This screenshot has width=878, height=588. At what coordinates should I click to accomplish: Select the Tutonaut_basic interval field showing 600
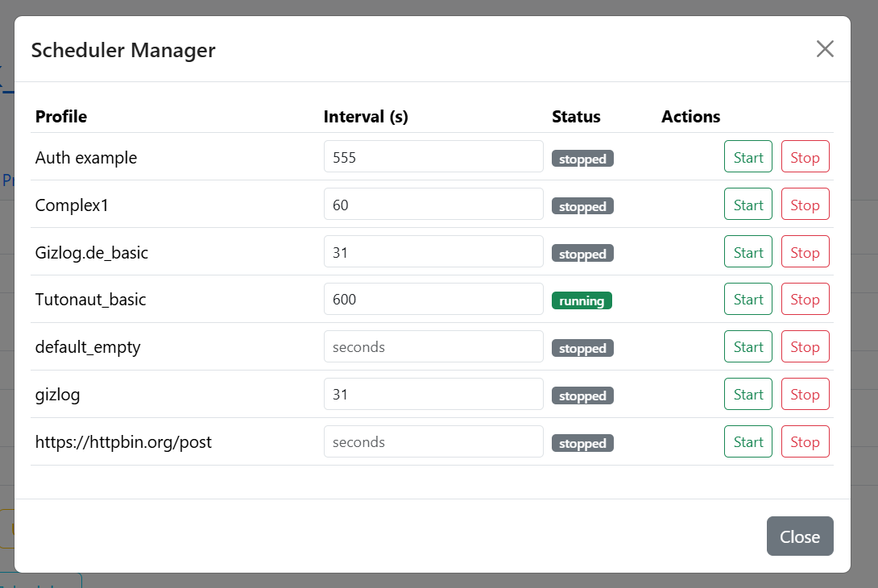(x=433, y=300)
